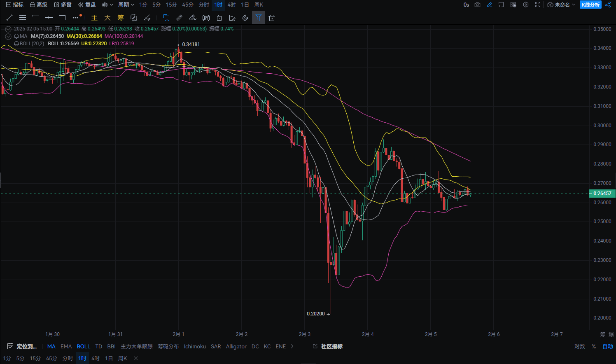Viewport: 616px width, 364px height.
Task: Toggle 对数 logarithmic scale
Action: pos(580,346)
